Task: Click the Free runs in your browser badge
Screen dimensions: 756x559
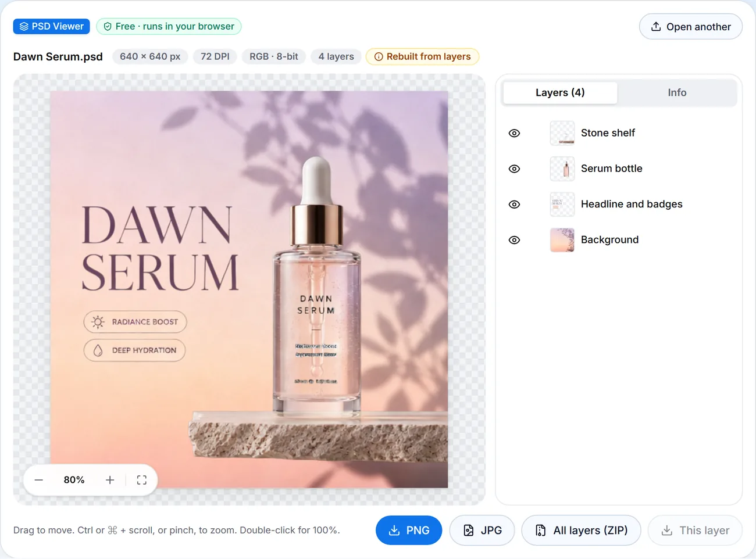Action: click(x=169, y=27)
